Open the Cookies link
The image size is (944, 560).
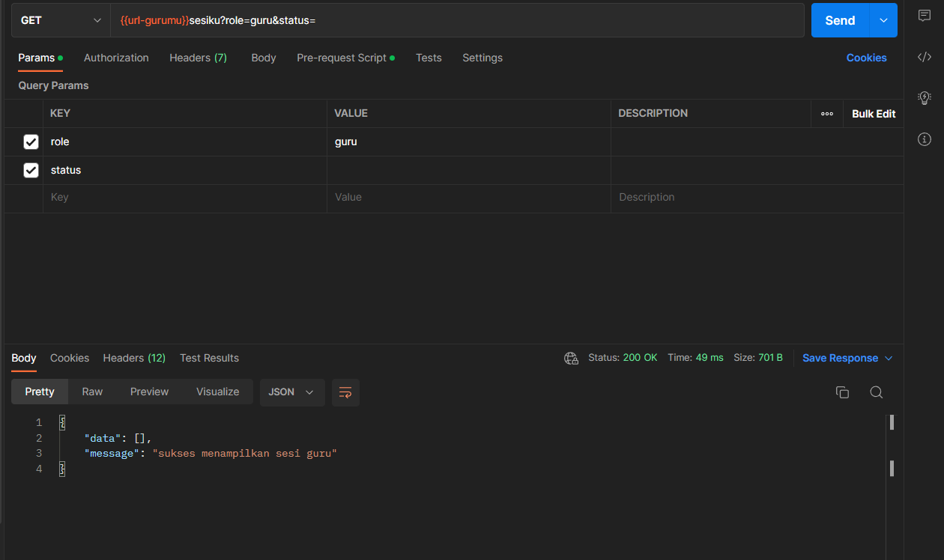pyautogui.click(x=867, y=58)
